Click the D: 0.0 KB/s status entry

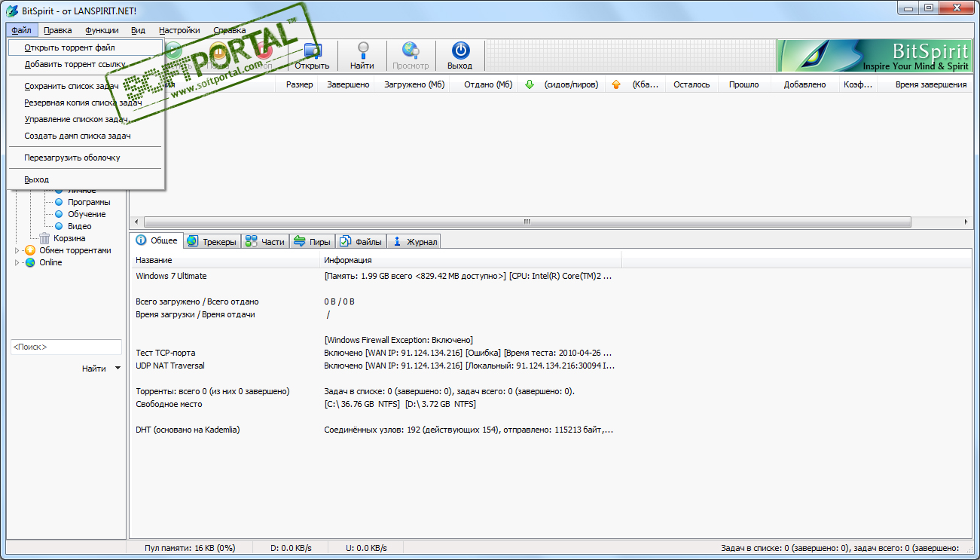291,548
